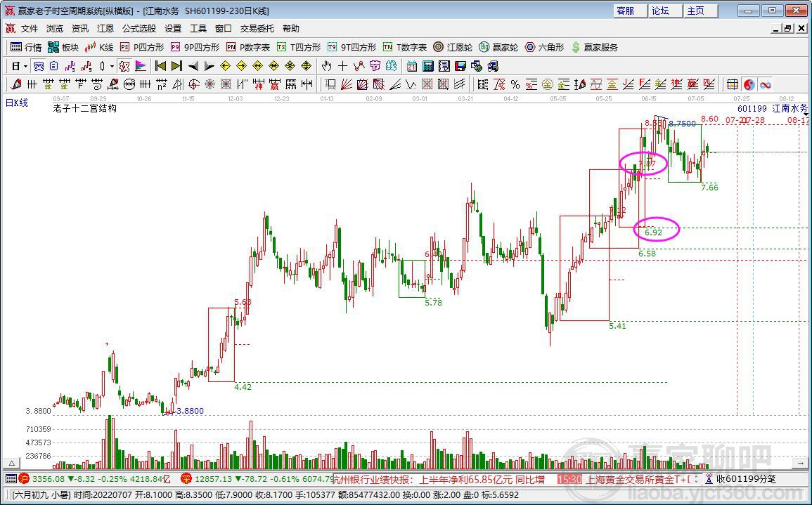Image resolution: width=812 pixels, height=505 pixels.
Task: Click the 杭州银行业绩快报 news ticker headline
Action: coord(437,480)
